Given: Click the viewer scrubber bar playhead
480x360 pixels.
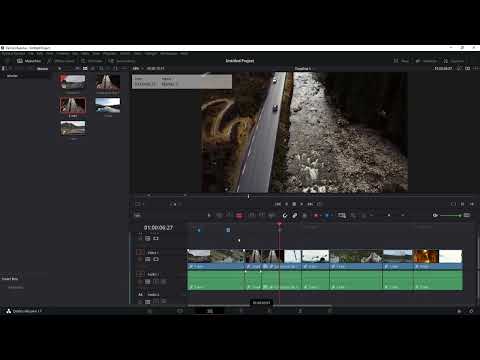Looking at the screenshot, I should coord(248,196).
